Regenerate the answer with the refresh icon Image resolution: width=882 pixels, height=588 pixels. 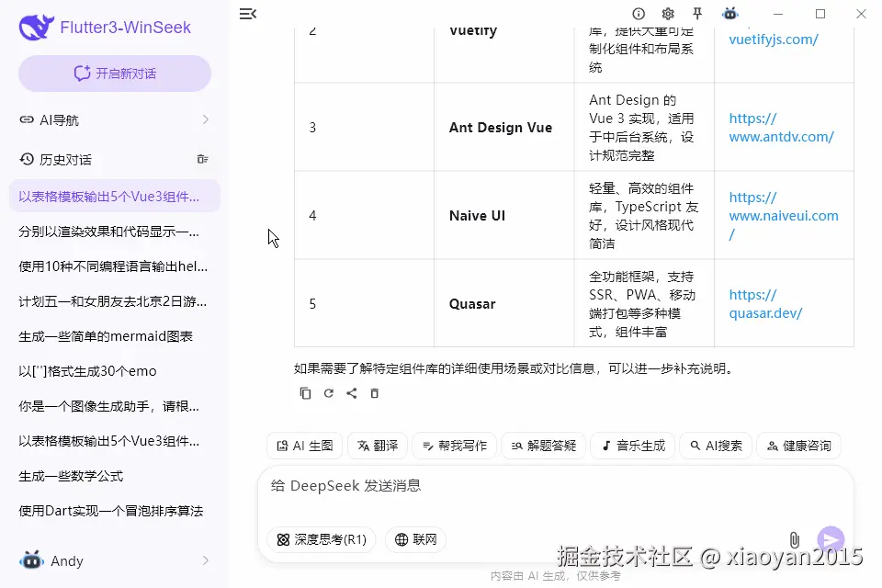coord(329,393)
